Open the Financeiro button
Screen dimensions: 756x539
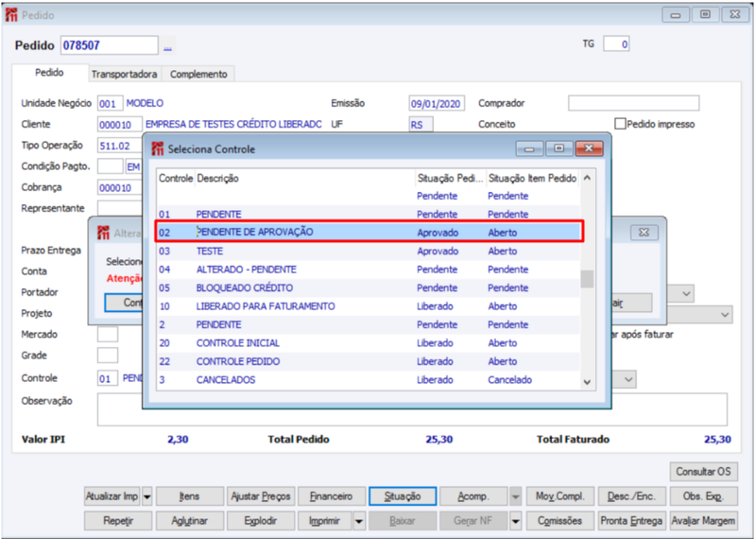pos(332,496)
